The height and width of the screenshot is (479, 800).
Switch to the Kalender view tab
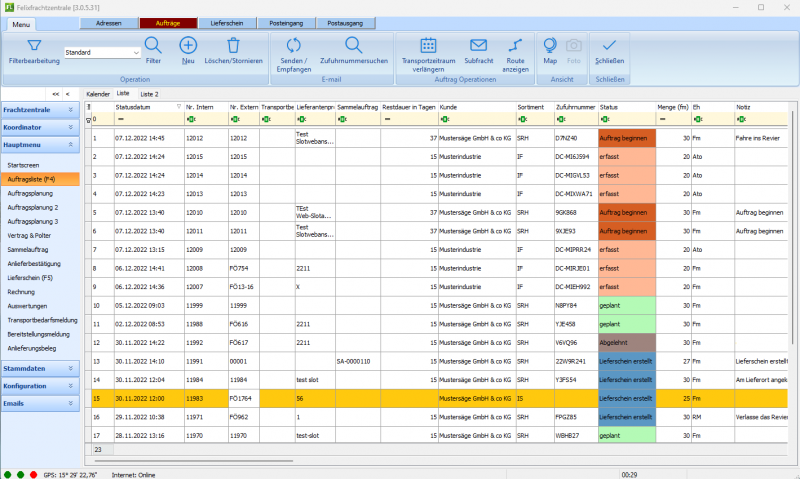point(98,92)
